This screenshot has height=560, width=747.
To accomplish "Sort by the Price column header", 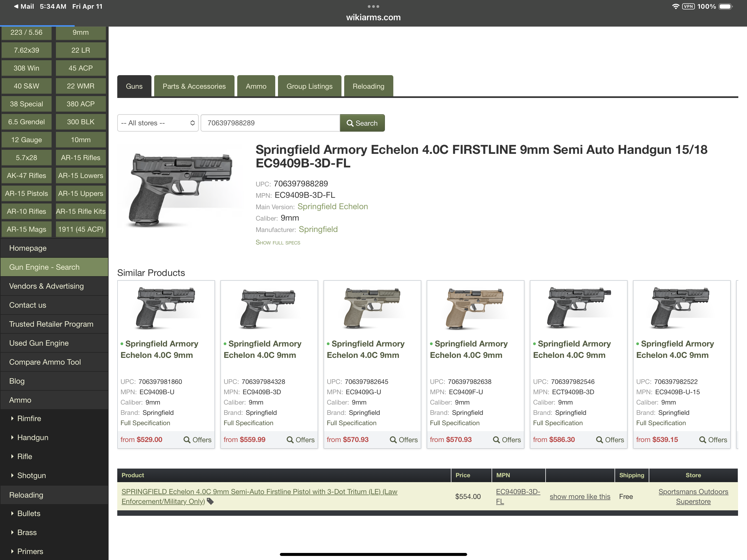I will (471, 475).
